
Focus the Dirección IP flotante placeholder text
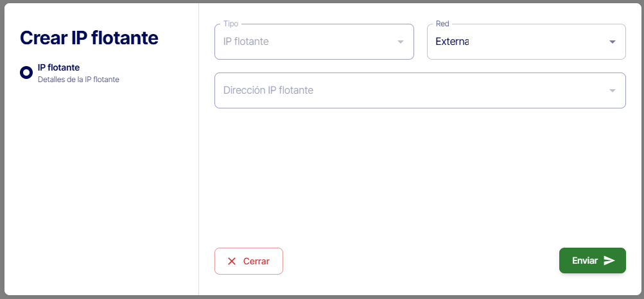click(268, 90)
